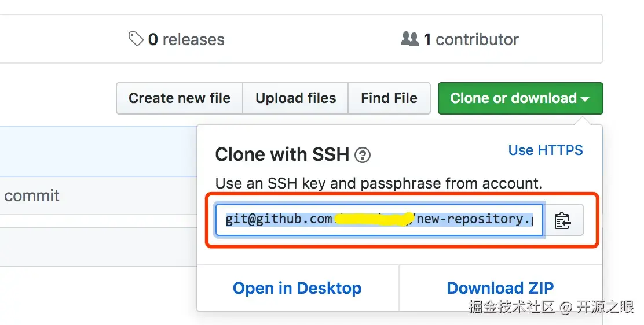The height and width of the screenshot is (325, 644).
Task: Copy clone URL with clipboard icon
Action: [562, 220]
